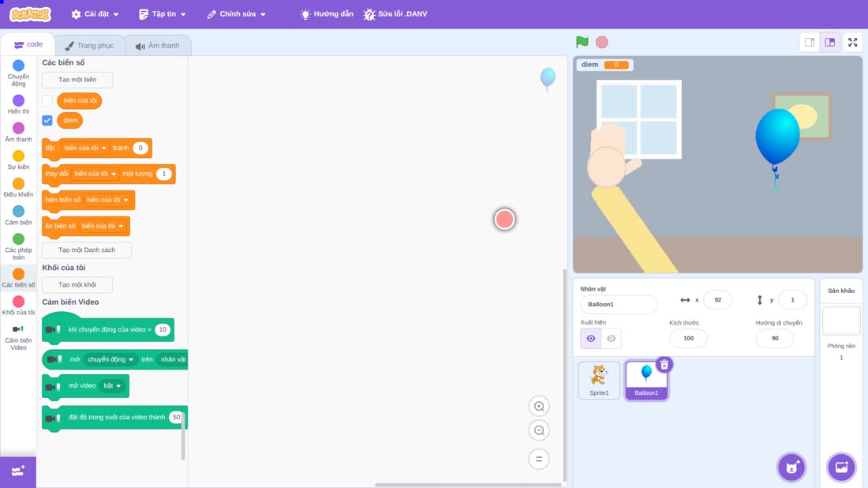The image size is (868, 488).
Task: Open the Cài đặt menu
Action: coord(95,14)
